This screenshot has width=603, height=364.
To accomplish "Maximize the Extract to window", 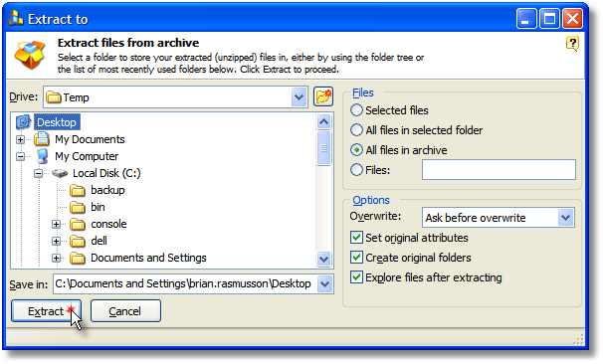I will (x=549, y=19).
